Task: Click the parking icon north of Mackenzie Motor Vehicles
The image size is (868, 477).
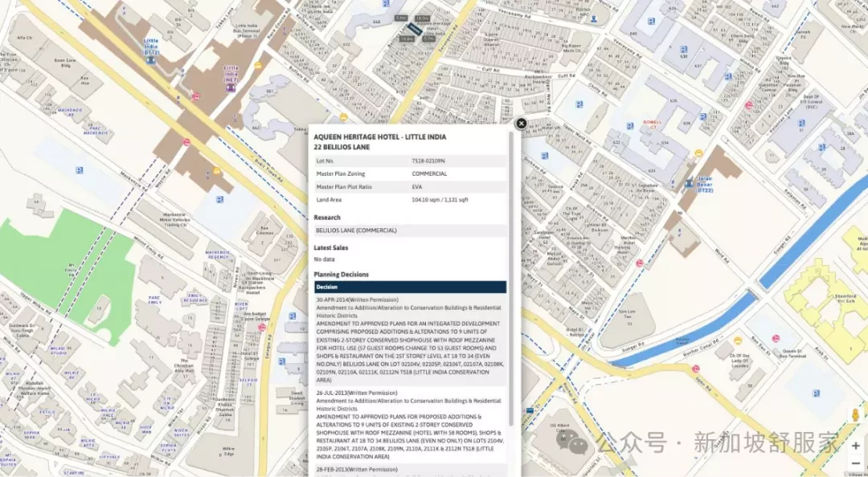Action: coord(219,199)
